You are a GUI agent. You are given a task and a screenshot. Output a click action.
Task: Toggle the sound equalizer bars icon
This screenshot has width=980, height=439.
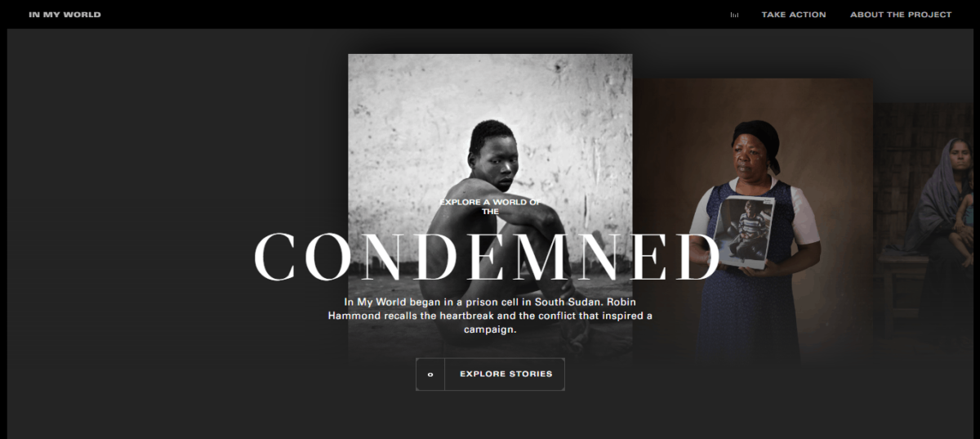(x=734, y=15)
